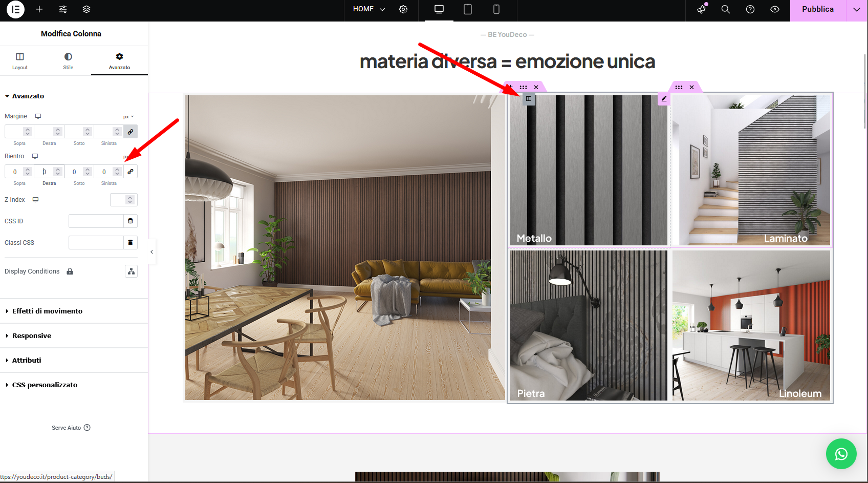Expand the CSS personalizzato section
Image resolution: width=868 pixels, height=483 pixels.
coord(45,385)
